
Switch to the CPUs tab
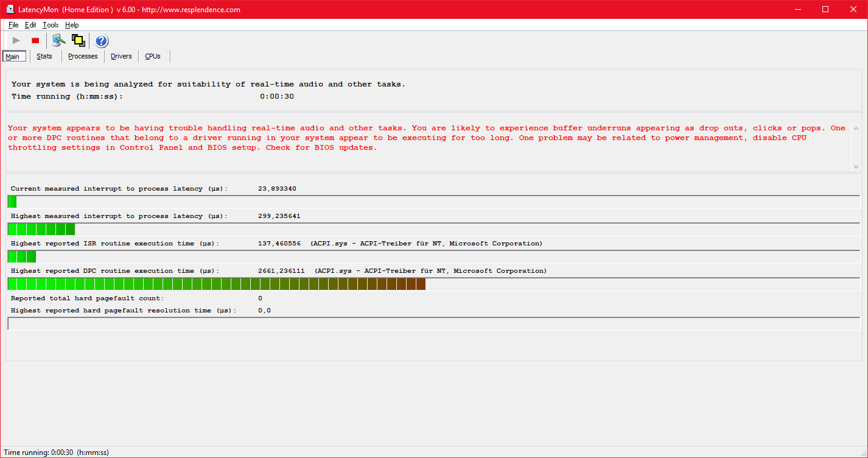153,56
